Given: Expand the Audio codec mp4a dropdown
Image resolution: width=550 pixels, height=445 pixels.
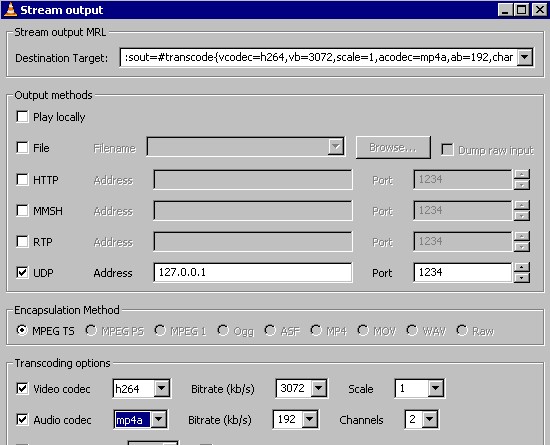Looking at the screenshot, I should 159,419.
